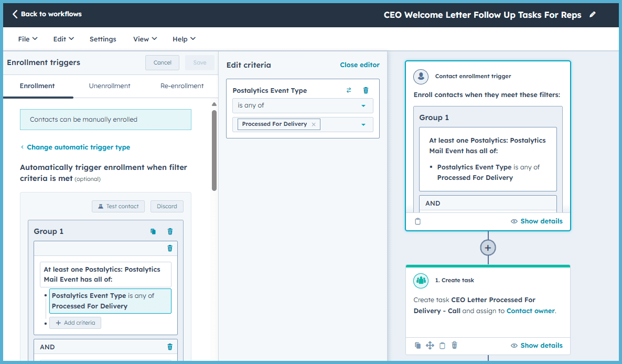622x364 pixels.
Task: Expand the event type values dropdown
Action: click(363, 124)
